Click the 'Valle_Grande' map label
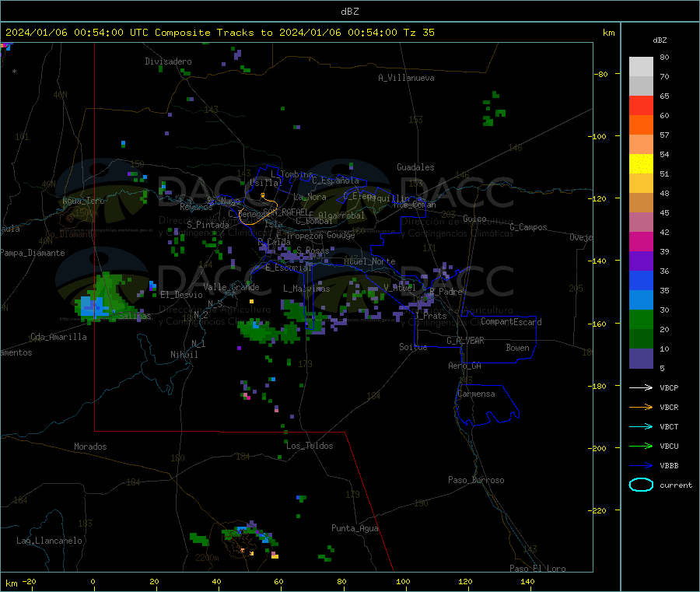Image resolution: width=700 pixels, height=592 pixels. pos(231,287)
